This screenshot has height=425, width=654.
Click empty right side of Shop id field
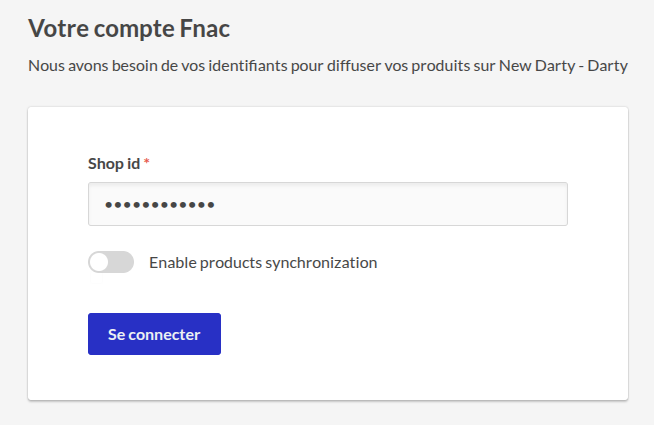tap(450, 204)
